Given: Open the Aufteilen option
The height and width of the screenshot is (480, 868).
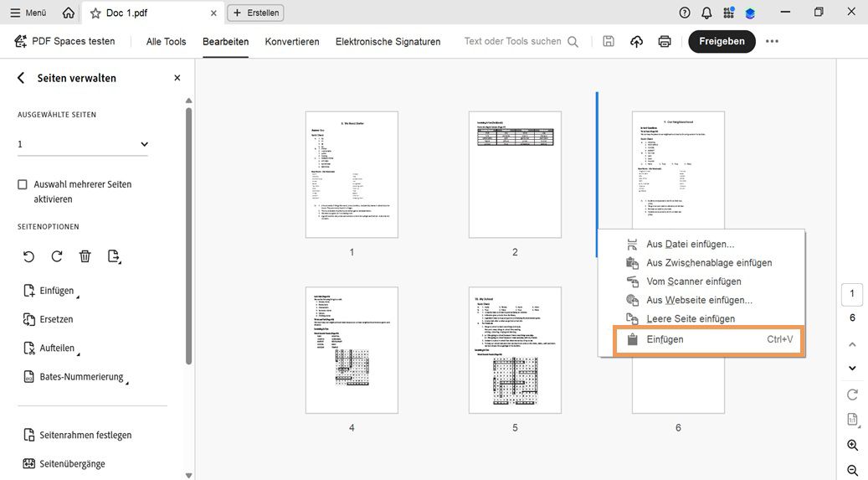Looking at the screenshot, I should coord(52,348).
